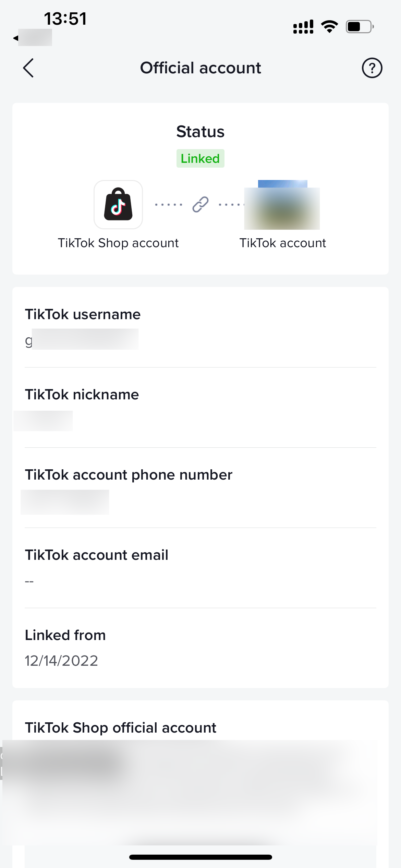Select the TikTok nickname row
Image resolution: width=401 pixels, height=868 pixels.
[200, 408]
